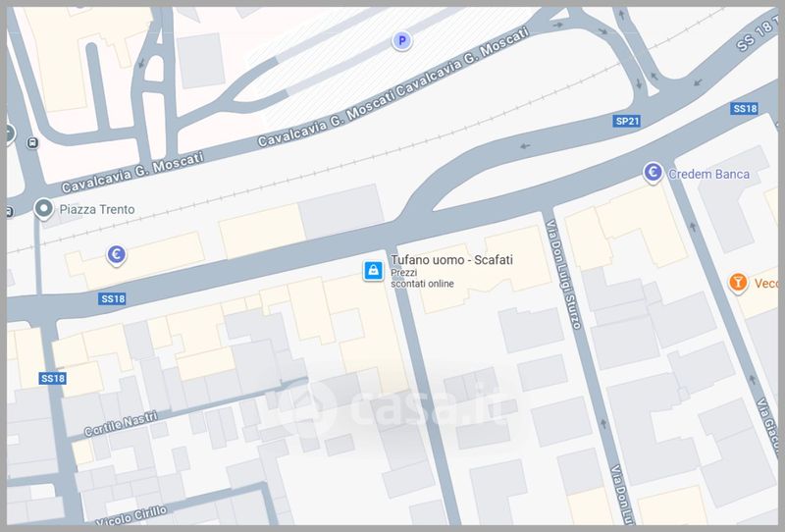The width and height of the screenshot is (785, 532).
Task: Click the partially visible Vecc restaurant name
Action: pos(764,284)
